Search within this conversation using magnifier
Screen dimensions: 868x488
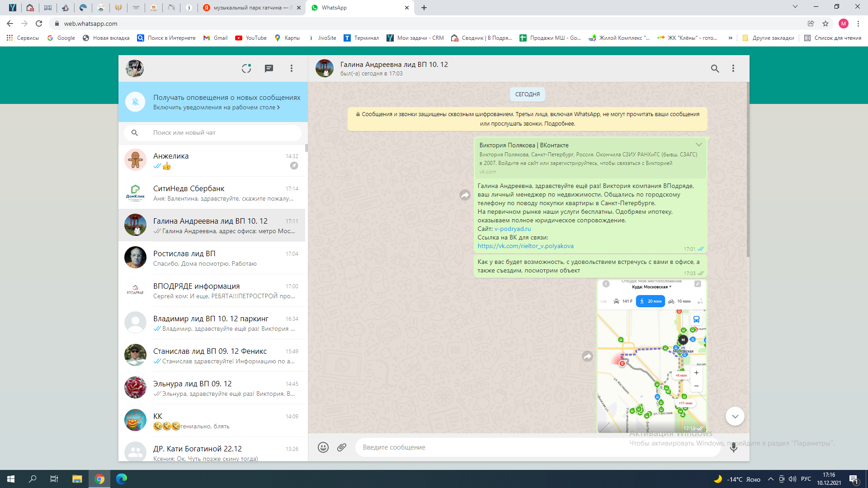coord(715,68)
